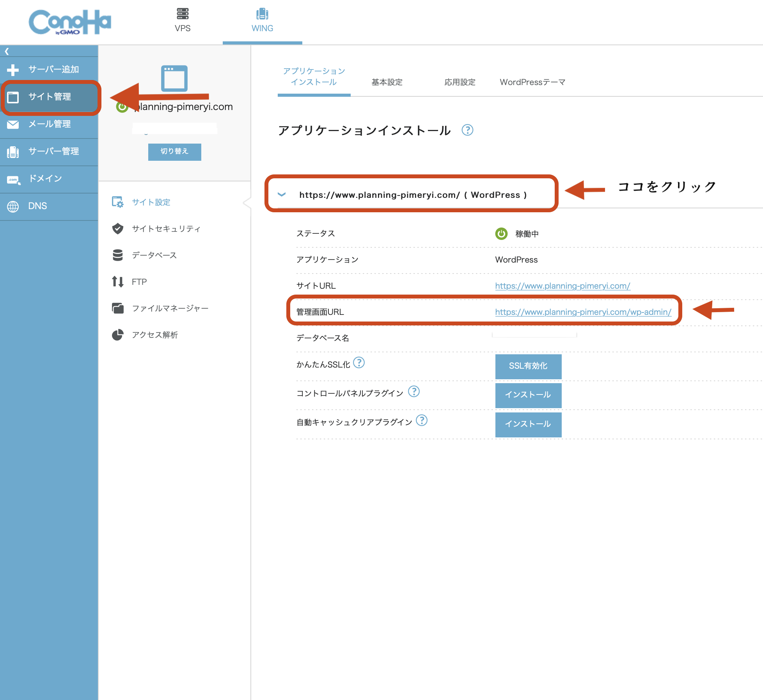Open メール管理 label in the sidebar
Image resolution: width=763 pixels, height=700 pixels.
point(50,124)
